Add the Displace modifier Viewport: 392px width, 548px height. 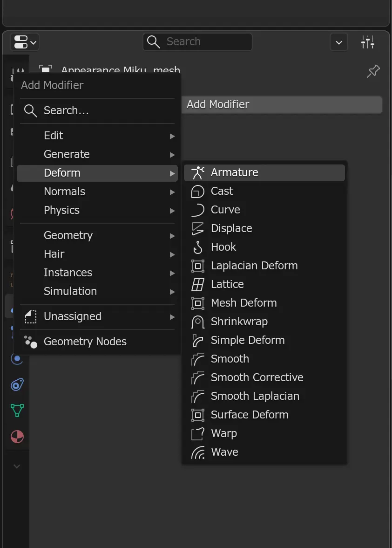pyautogui.click(x=264, y=228)
